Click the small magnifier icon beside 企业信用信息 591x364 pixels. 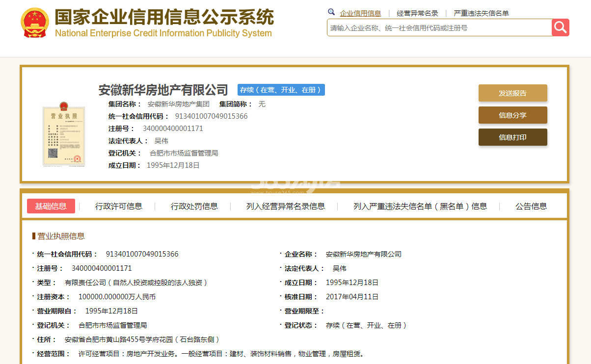click(x=331, y=12)
